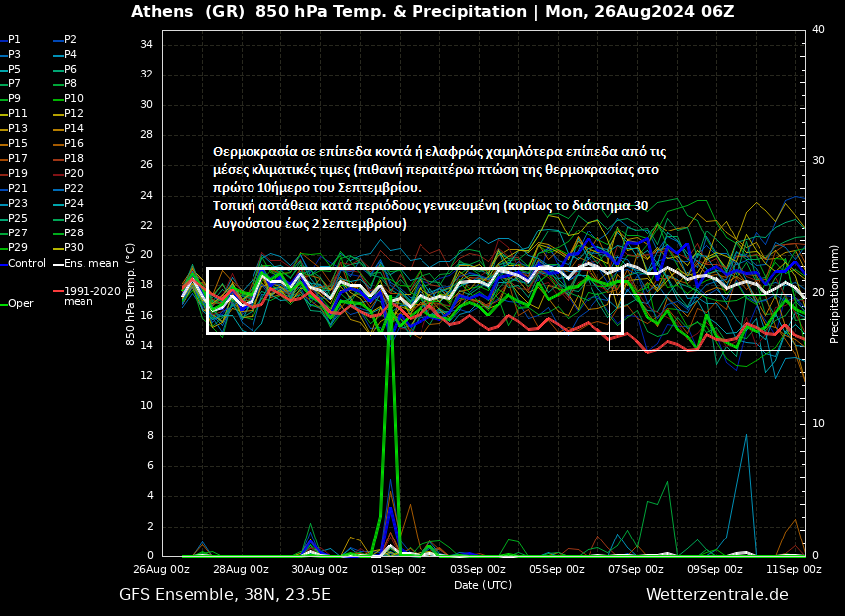Open the Wetterzentrale.de credit text

pyautogui.click(x=718, y=594)
